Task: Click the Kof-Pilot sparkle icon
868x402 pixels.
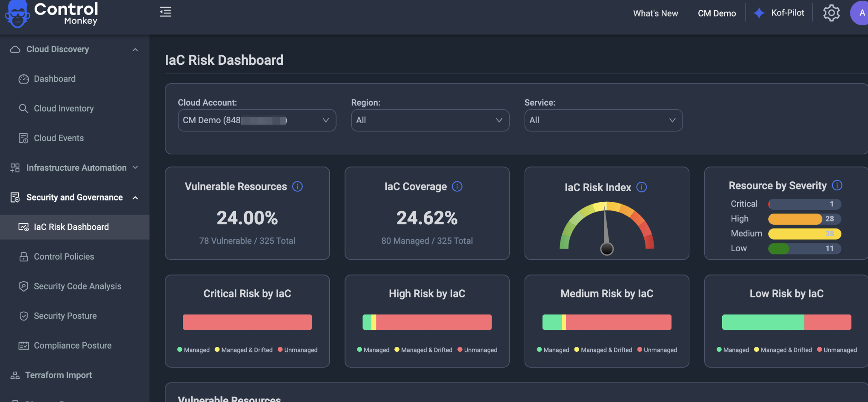Action: [759, 13]
